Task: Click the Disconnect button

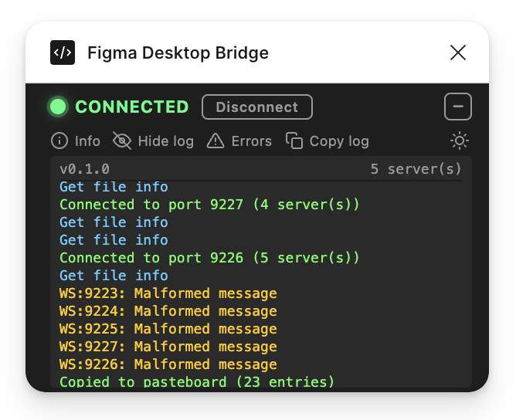Action: tap(257, 107)
